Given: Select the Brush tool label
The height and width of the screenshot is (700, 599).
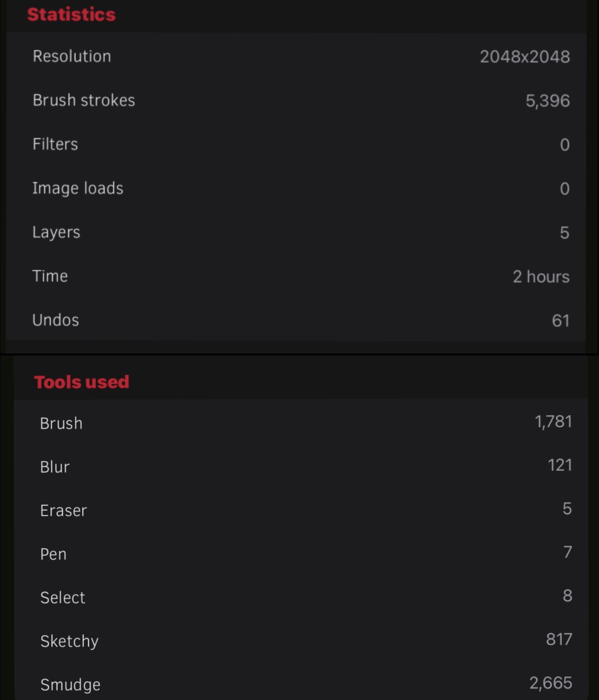Looking at the screenshot, I should coord(61,424).
